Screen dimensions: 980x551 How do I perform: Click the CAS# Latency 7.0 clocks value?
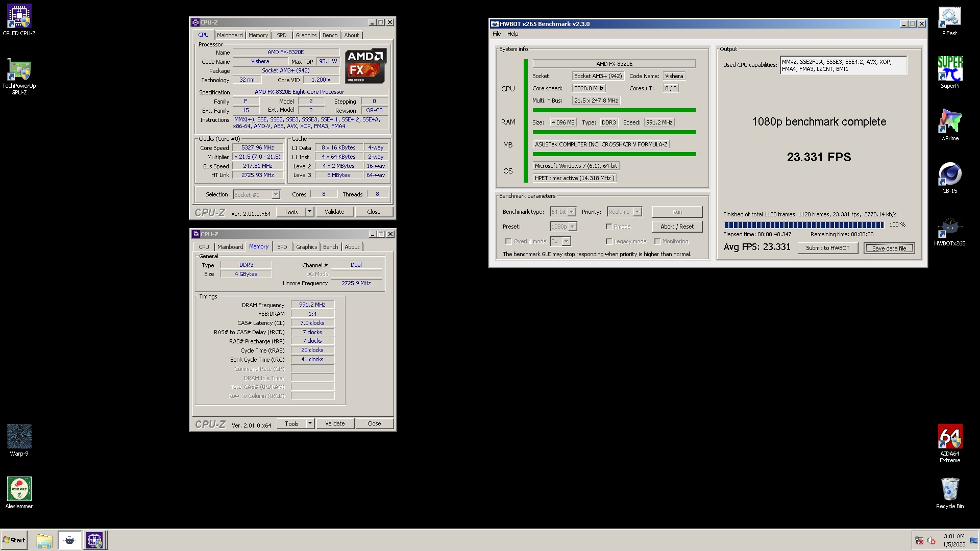point(312,323)
